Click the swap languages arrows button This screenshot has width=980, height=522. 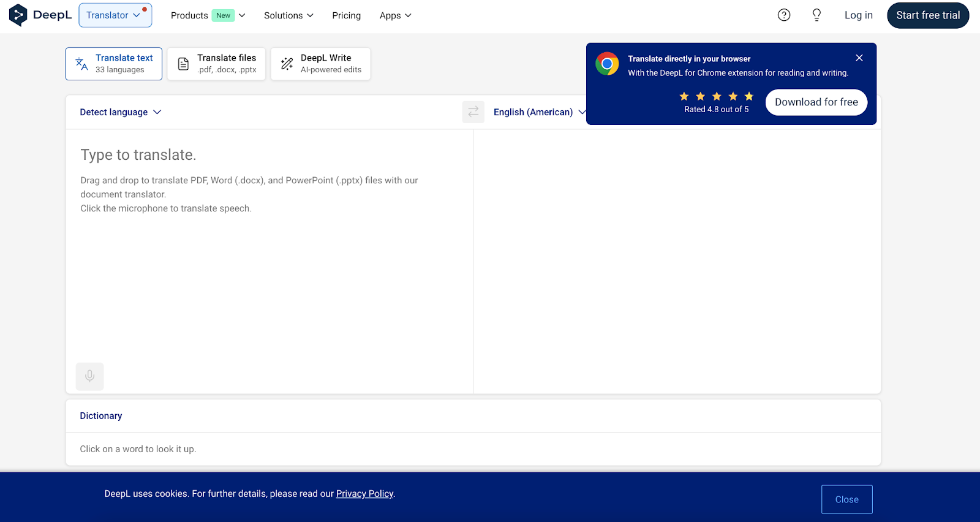[x=473, y=112]
